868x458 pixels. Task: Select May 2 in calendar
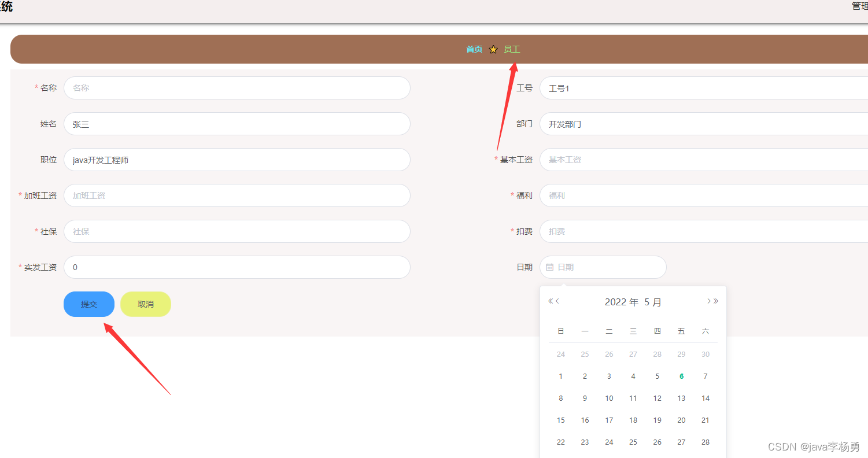585,376
